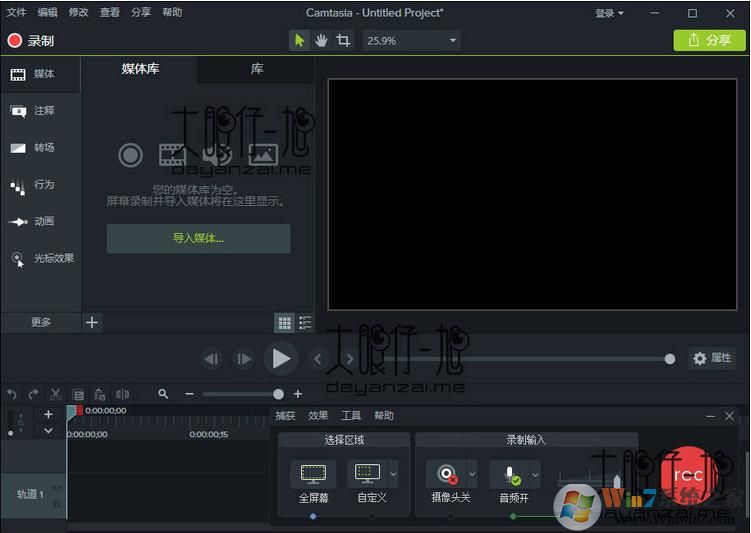Click the timeline zoom slider handle
Image resolution: width=751 pixels, height=533 pixels.
(278, 395)
